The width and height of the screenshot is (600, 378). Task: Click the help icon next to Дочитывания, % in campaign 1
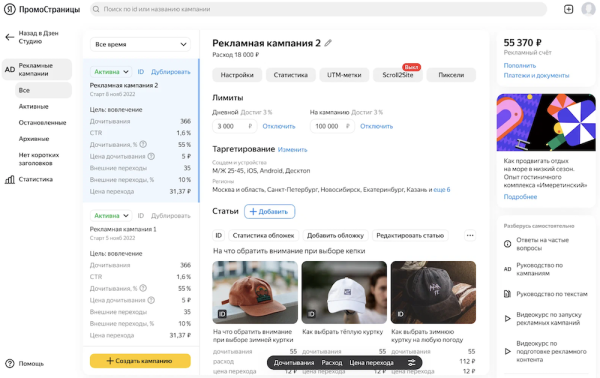point(143,288)
